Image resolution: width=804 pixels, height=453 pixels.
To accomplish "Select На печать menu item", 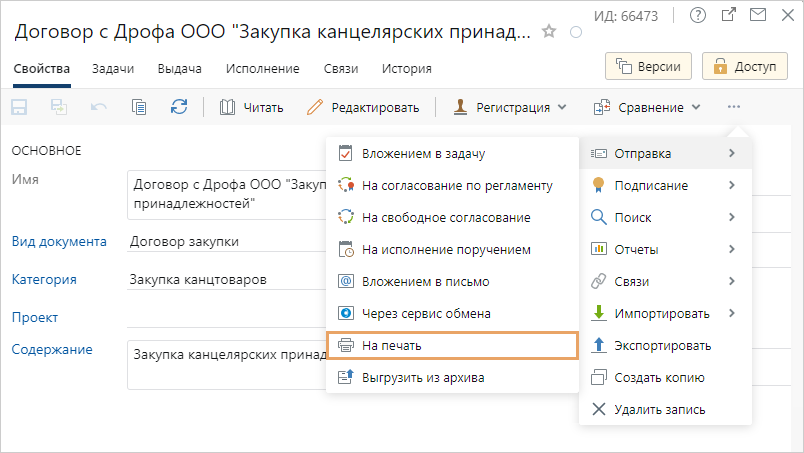I will [452, 345].
